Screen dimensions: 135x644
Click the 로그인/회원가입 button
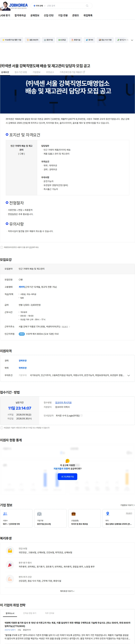pos(67,477)
